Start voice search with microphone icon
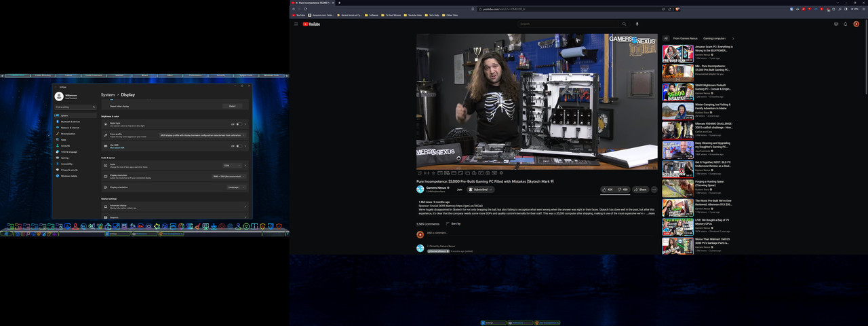Screen dimensions: 868x326 pyautogui.click(x=637, y=24)
